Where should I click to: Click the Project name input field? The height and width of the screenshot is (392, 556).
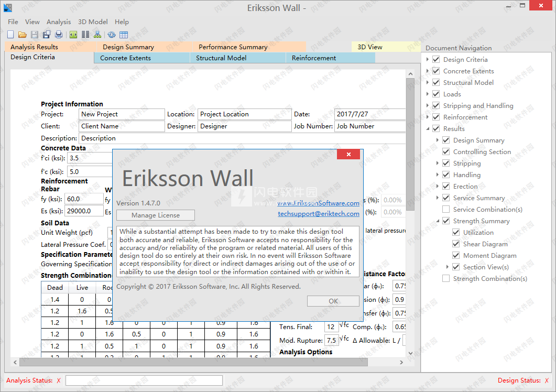pyautogui.click(x=122, y=114)
